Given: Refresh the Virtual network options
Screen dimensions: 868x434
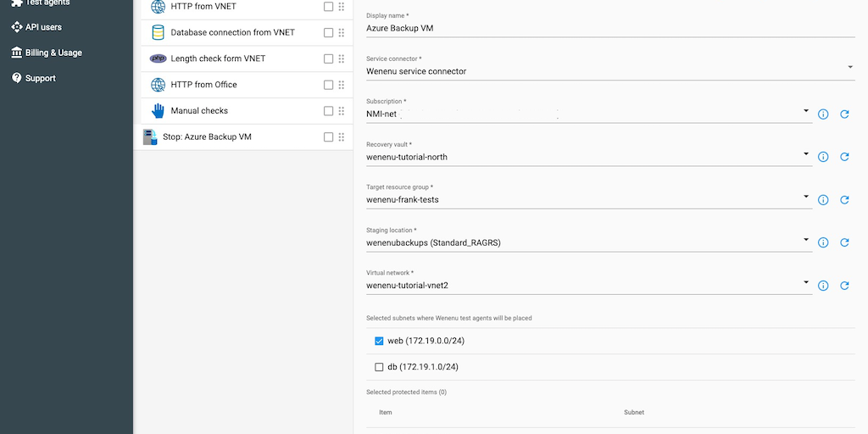Looking at the screenshot, I should click(844, 286).
